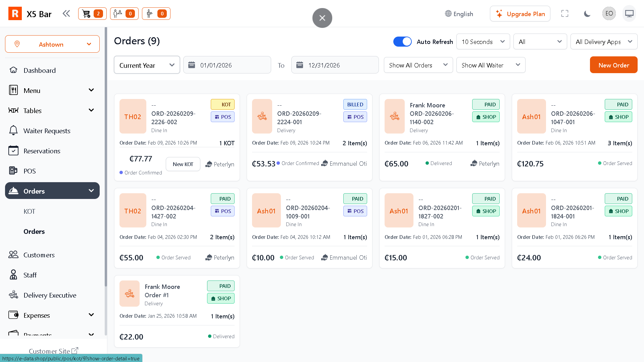
Task: Select the Ashtown branch selector
Action: pyautogui.click(x=52, y=44)
